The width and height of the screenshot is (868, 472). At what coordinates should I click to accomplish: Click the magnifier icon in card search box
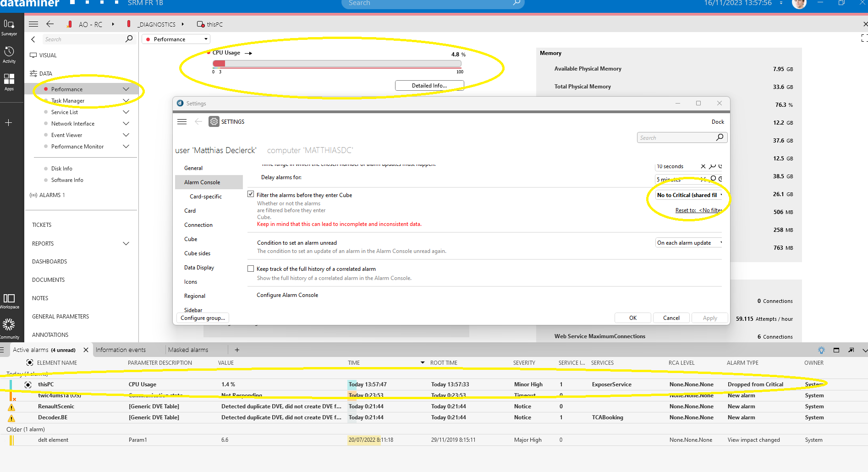click(x=129, y=39)
